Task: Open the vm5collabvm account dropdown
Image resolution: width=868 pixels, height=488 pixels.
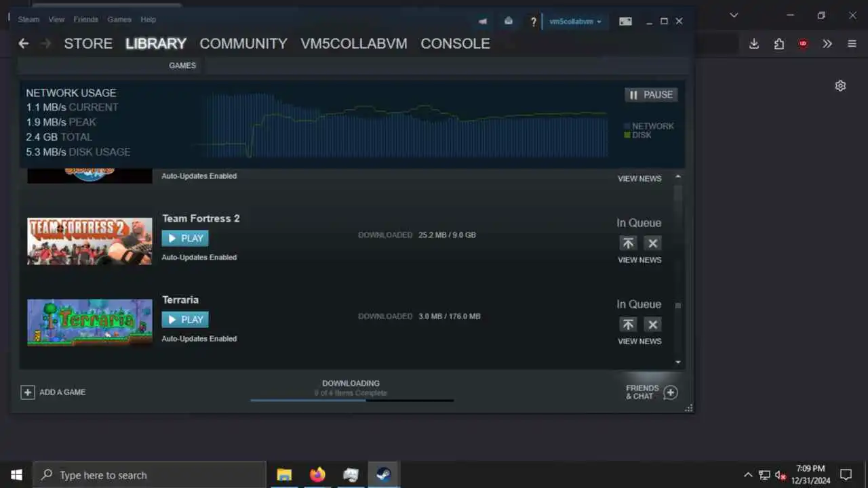Action: (x=575, y=22)
